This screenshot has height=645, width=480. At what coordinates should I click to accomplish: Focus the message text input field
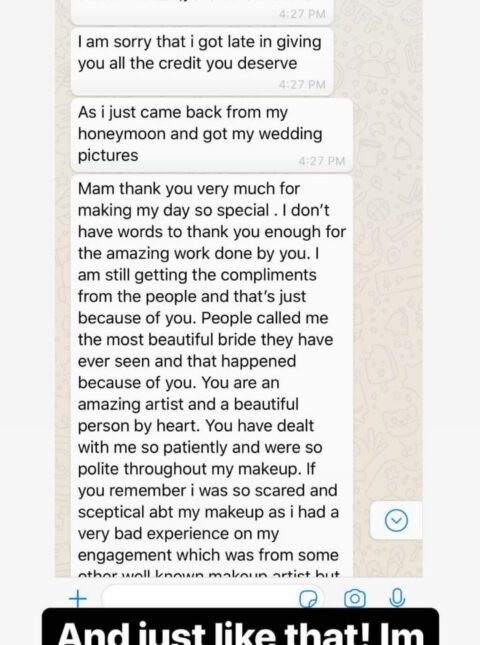213,596
